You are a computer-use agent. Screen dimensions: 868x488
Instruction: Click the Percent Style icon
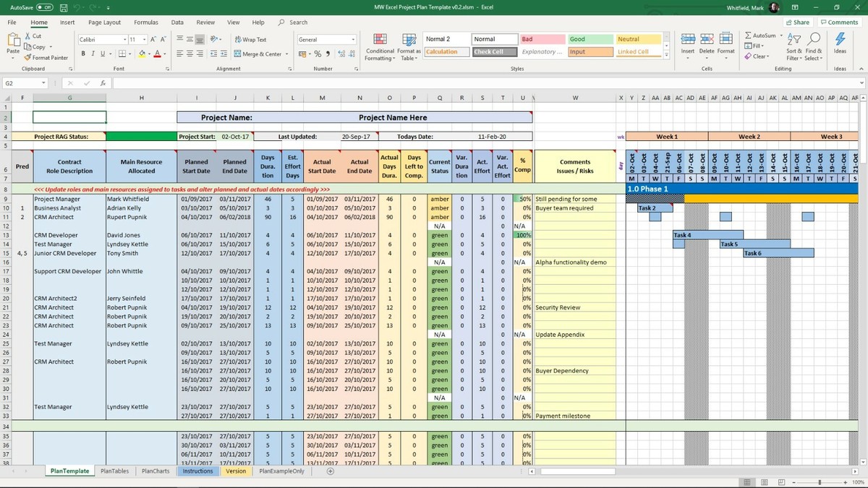click(318, 53)
